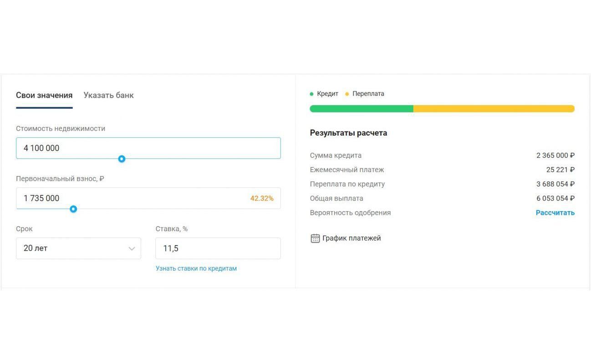Image resolution: width=591 pixels, height=364 pixels.
Task: Click the Стоимость недвижимости input field
Action: coord(148,148)
